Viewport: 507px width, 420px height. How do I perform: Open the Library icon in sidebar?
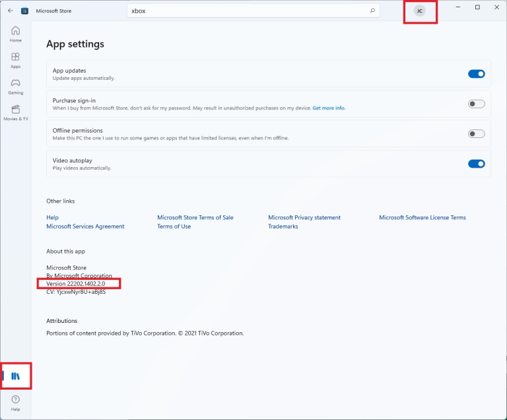coord(16,376)
